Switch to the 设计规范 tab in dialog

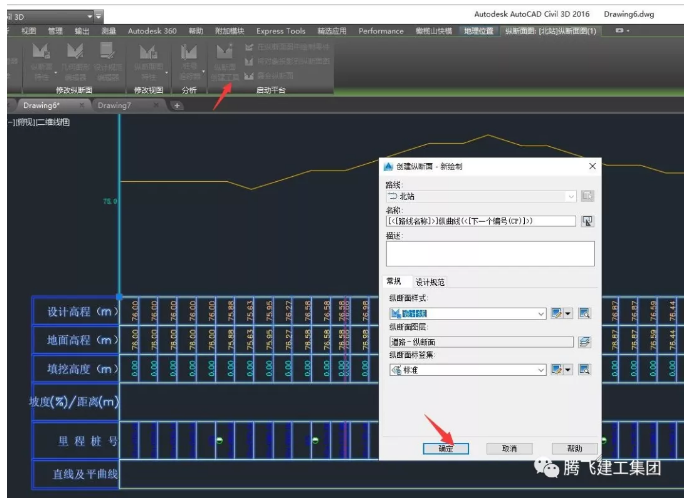click(x=430, y=282)
